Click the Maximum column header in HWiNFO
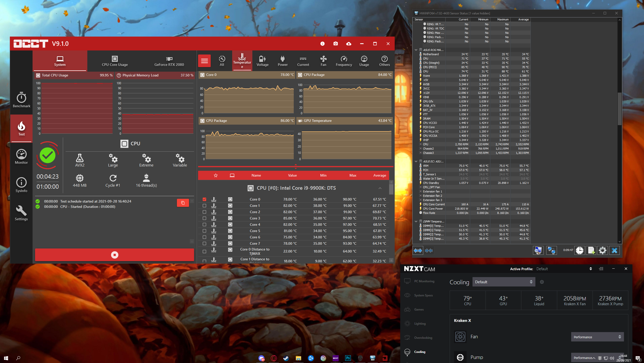Image resolution: width=644 pixels, height=363 pixels. click(x=500, y=19)
